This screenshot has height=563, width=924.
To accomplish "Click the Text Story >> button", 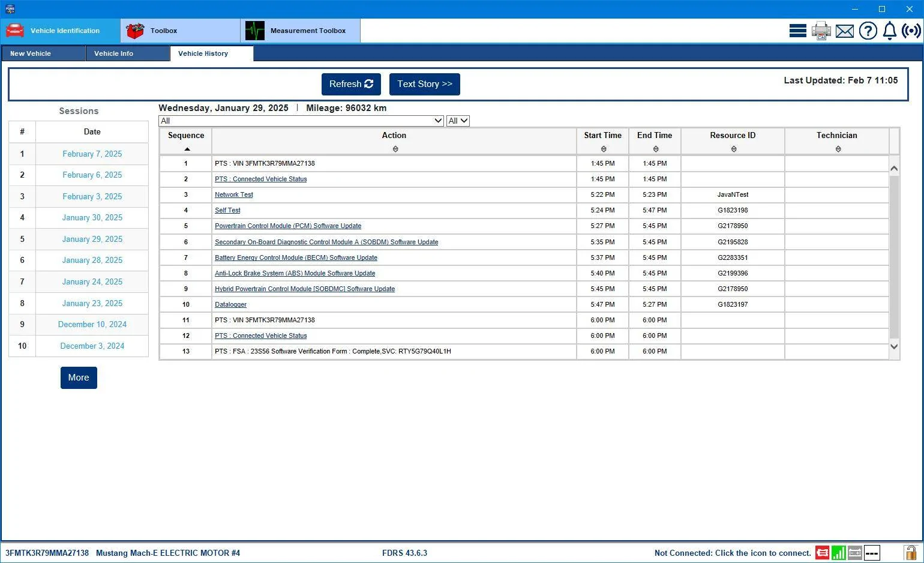I will [425, 84].
